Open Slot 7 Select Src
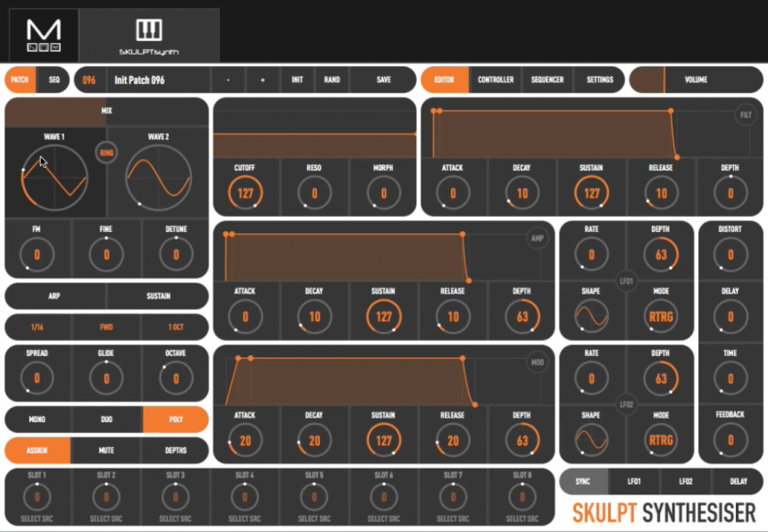The width and height of the screenshot is (768, 532). (453, 519)
